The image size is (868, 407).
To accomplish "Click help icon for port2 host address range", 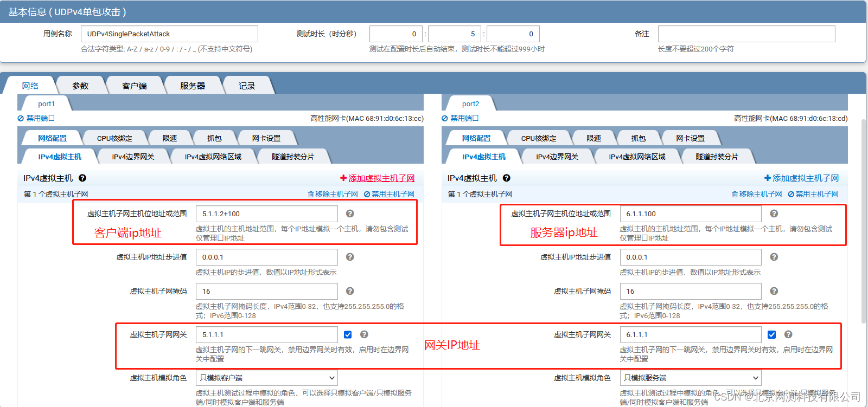I will [774, 214].
